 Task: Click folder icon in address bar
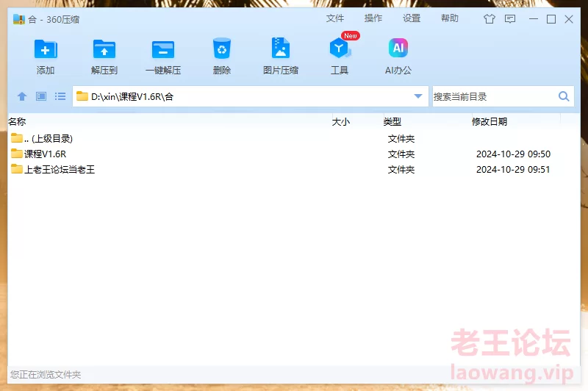click(x=82, y=96)
